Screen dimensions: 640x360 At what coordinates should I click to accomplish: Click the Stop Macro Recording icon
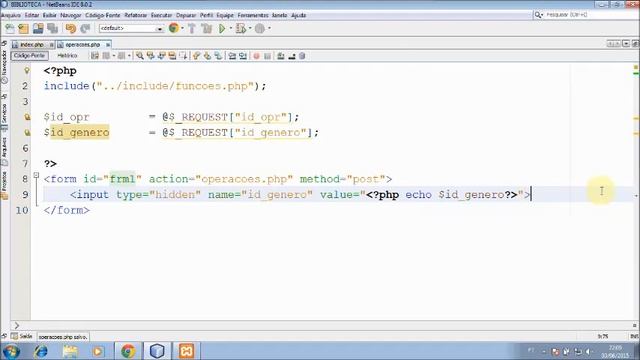point(267,56)
